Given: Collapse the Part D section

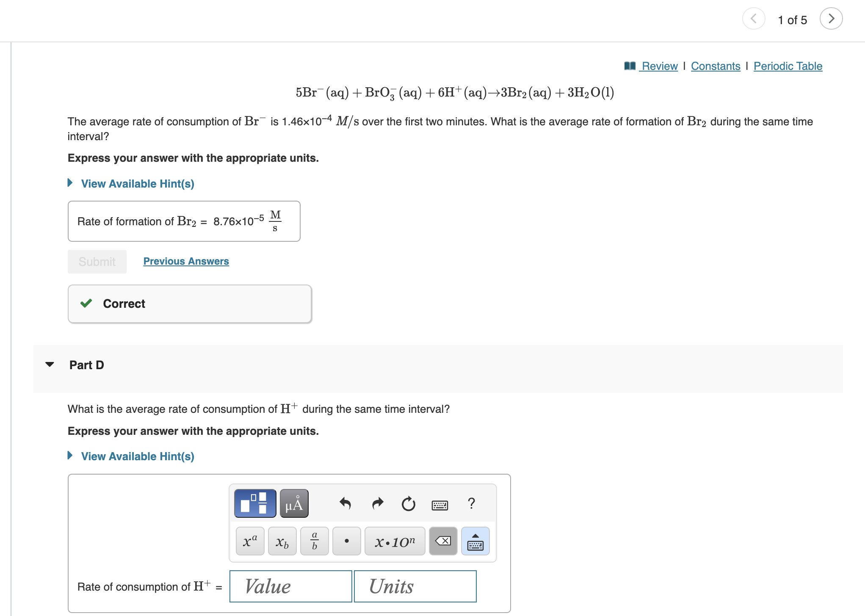Looking at the screenshot, I should pyautogui.click(x=50, y=365).
